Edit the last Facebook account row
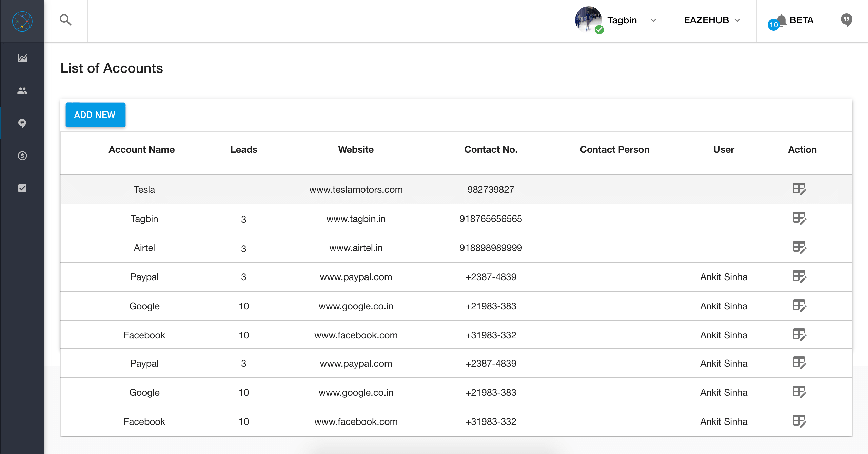Screen dimensions: 868x454 800,421
